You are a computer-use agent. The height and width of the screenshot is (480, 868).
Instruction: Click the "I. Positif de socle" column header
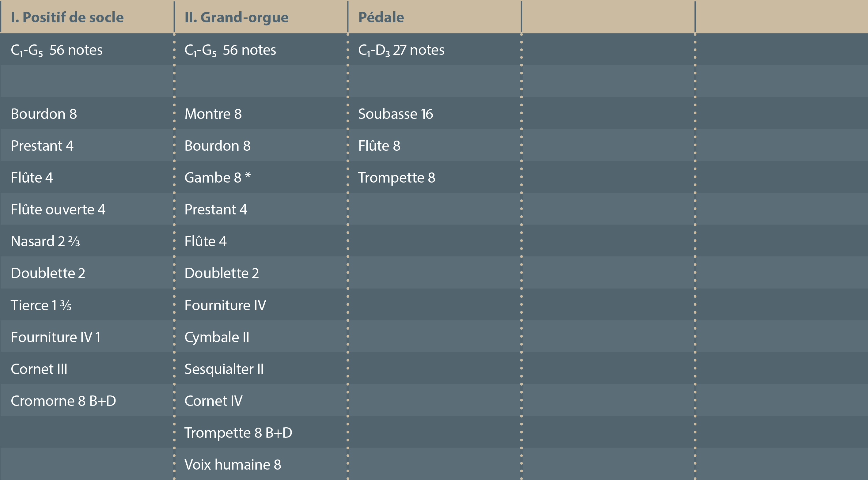67,17
